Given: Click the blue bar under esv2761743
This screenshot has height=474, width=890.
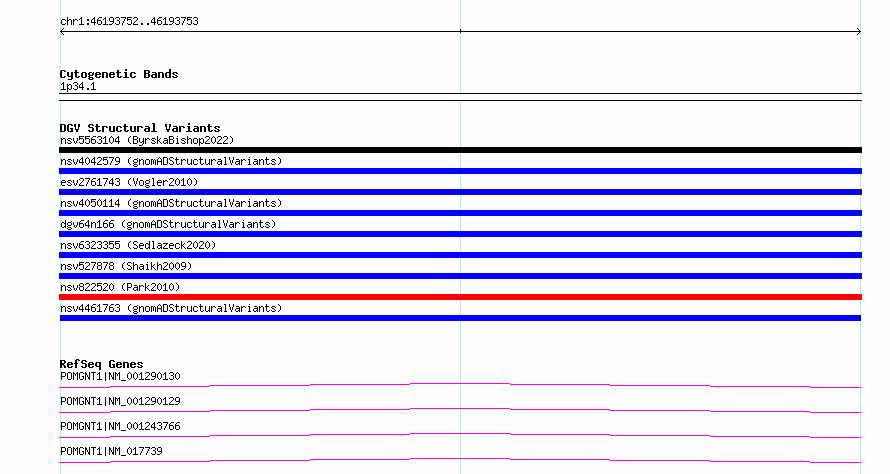Looking at the screenshot, I should pyautogui.click(x=460, y=192).
